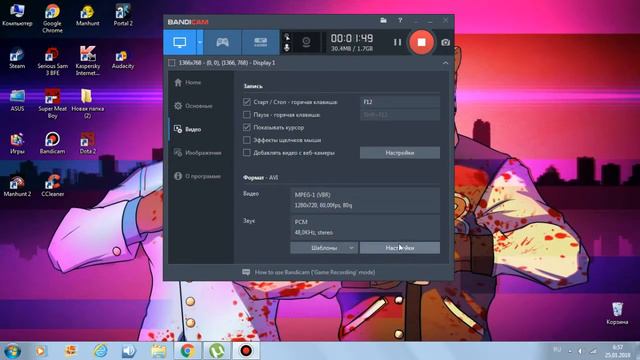Enable the Пауза hotkey checkbox
This screenshot has height=360, width=640.
(247, 115)
